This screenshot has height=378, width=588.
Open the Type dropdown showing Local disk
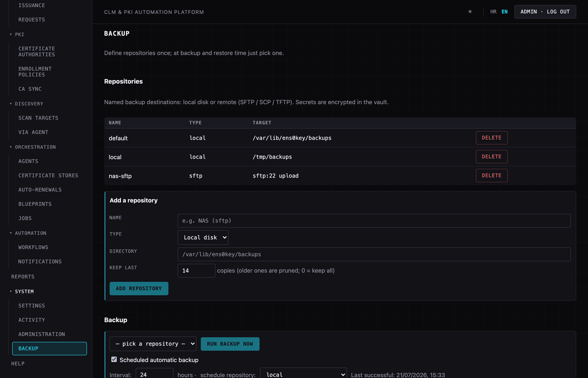[x=203, y=237]
